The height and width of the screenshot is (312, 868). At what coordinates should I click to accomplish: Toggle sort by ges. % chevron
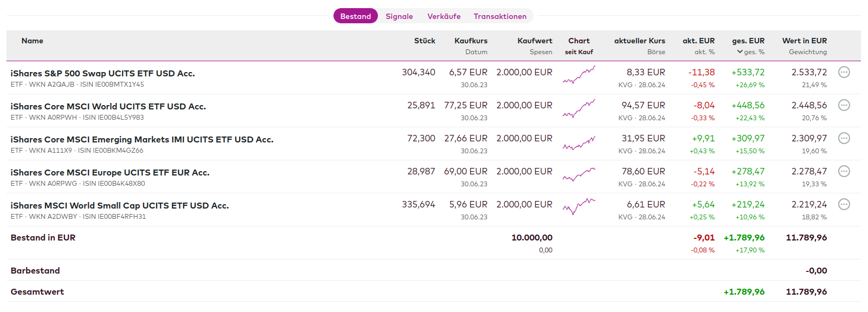click(x=740, y=52)
